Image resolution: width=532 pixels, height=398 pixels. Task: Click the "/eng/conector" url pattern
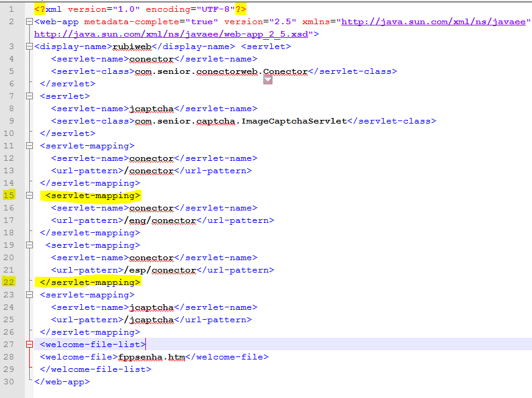click(160, 220)
